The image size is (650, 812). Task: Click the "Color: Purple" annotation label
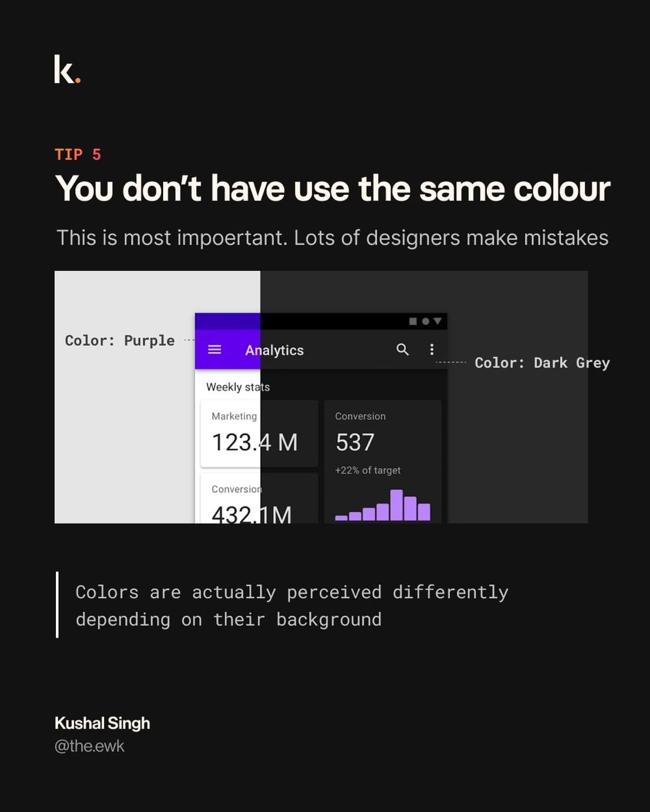click(x=120, y=340)
